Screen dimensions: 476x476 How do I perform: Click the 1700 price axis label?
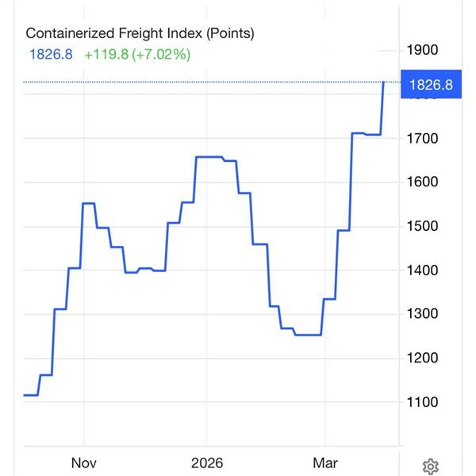(x=422, y=139)
